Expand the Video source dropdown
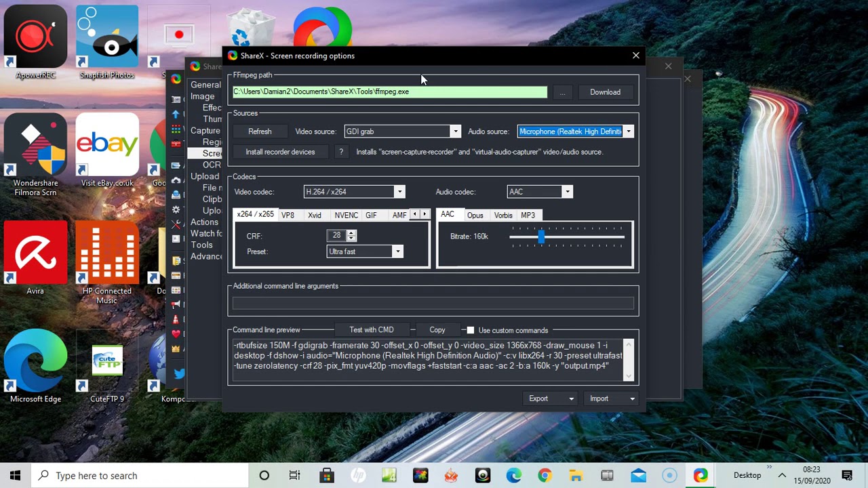 pos(455,131)
